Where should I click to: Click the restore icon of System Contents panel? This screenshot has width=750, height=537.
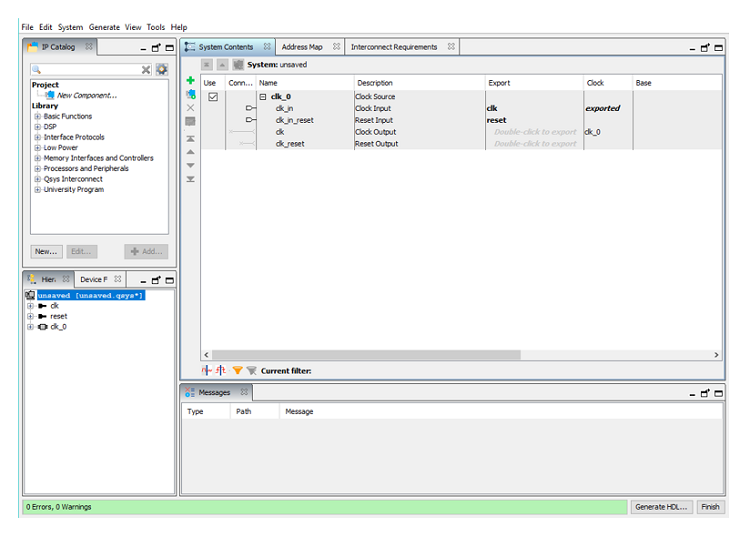pyautogui.click(x=705, y=48)
